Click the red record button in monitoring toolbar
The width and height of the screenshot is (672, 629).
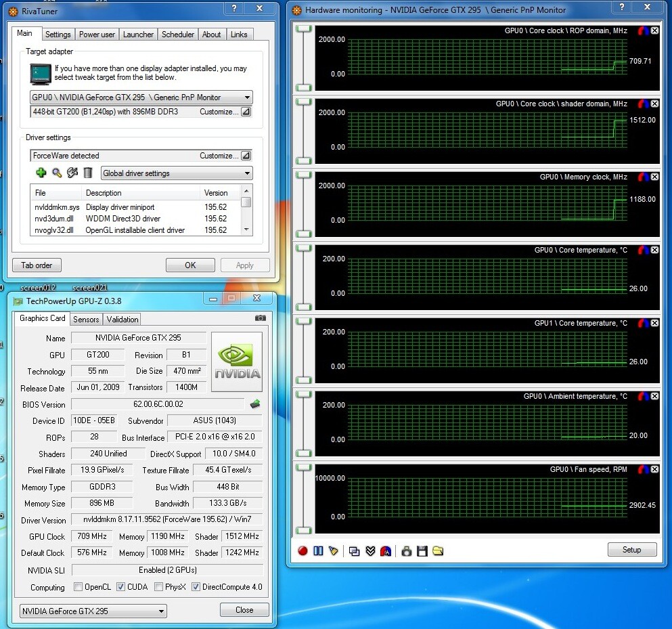point(303,551)
